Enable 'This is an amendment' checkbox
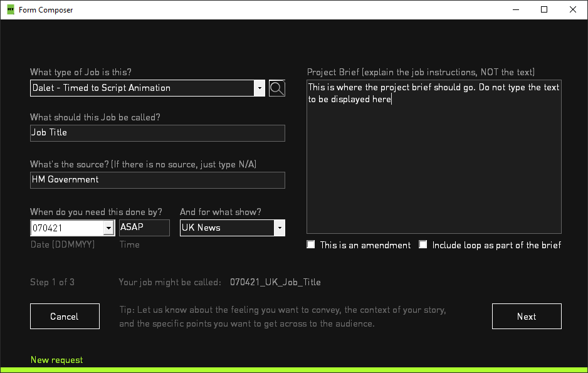This screenshot has height=373, width=588. (311, 244)
